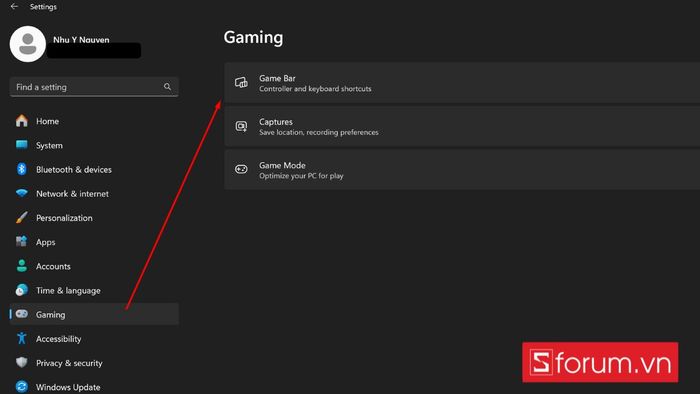Click the Accessibility figure icon
This screenshot has height=394, width=700.
click(x=21, y=338)
